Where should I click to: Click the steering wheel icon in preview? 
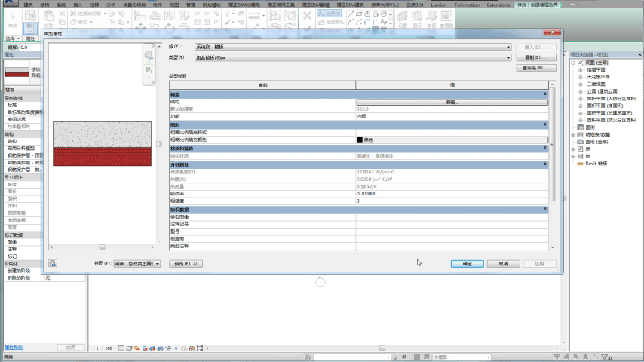149,55
